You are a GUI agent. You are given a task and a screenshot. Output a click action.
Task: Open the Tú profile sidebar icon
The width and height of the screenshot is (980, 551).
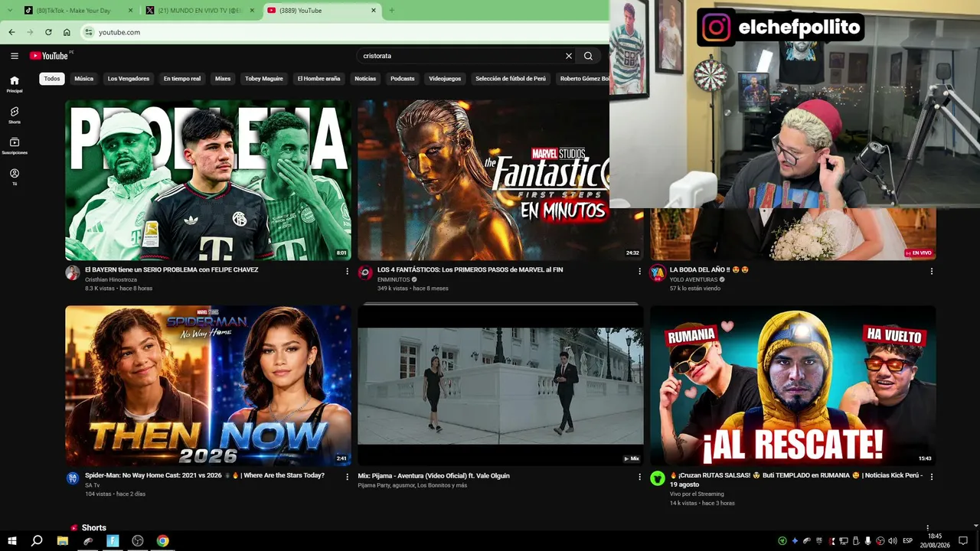click(x=15, y=177)
